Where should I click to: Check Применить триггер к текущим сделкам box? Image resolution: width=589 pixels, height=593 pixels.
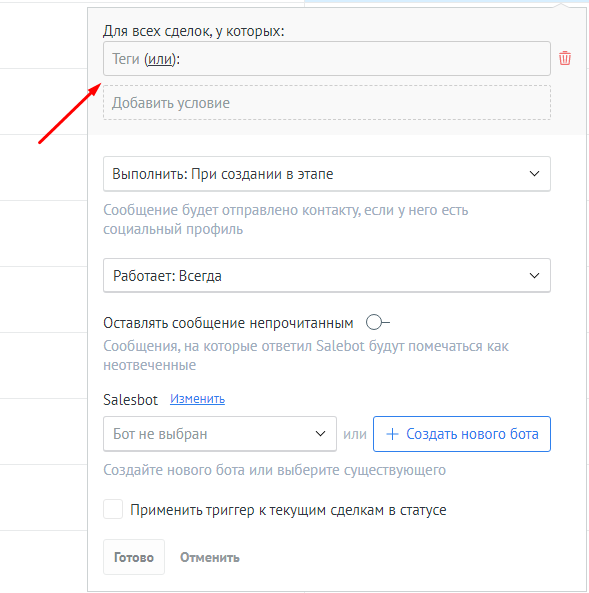point(113,509)
